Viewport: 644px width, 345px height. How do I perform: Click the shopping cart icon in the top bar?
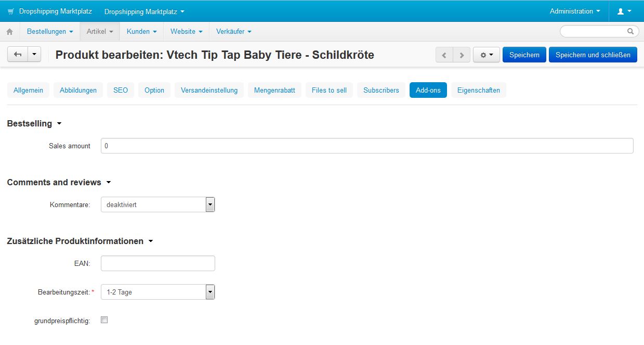point(11,11)
